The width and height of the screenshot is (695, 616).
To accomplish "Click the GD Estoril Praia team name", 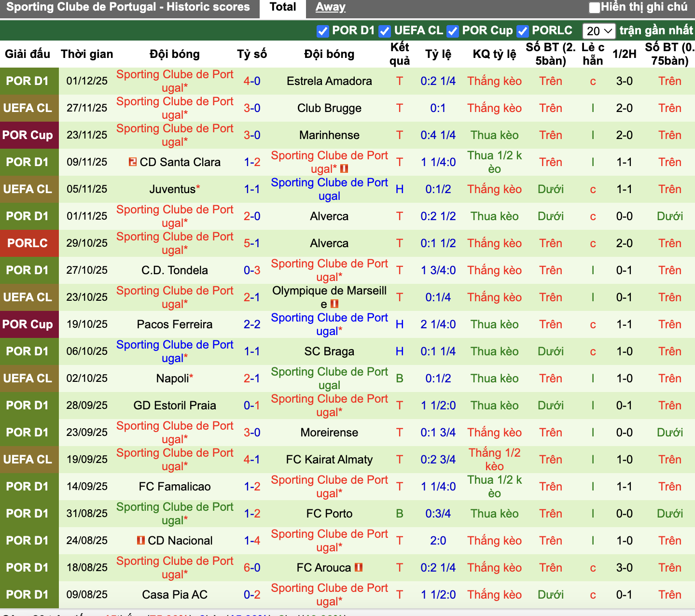I will (175, 406).
